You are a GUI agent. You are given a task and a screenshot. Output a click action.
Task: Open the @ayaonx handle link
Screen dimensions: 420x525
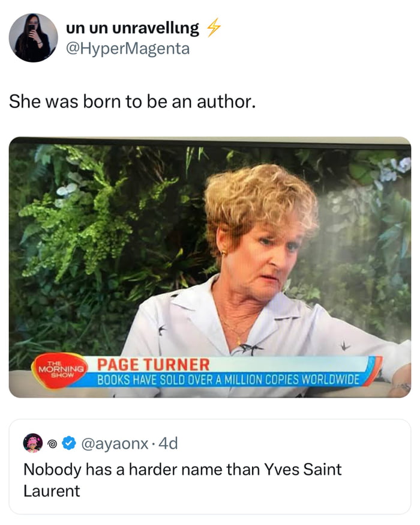(114, 444)
